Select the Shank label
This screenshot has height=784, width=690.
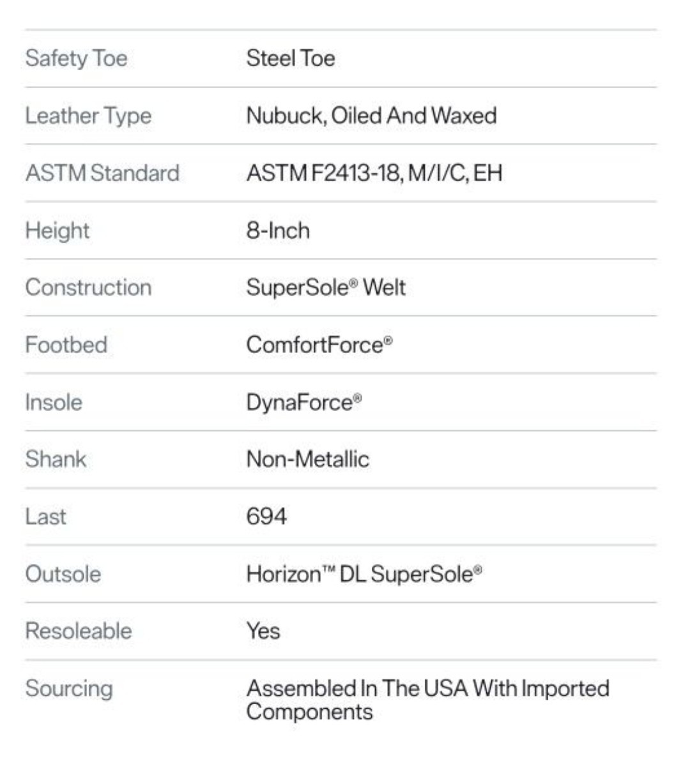pos(56,459)
